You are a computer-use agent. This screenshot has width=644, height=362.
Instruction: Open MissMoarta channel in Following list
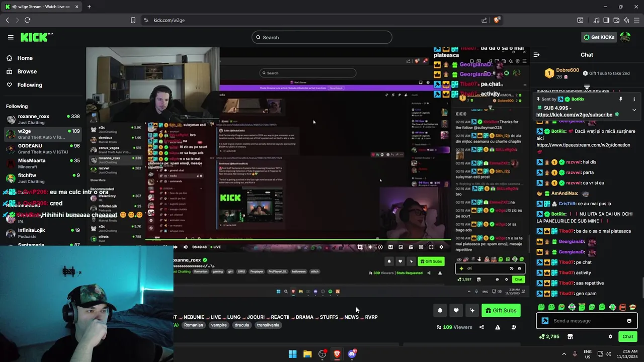(43, 163)
